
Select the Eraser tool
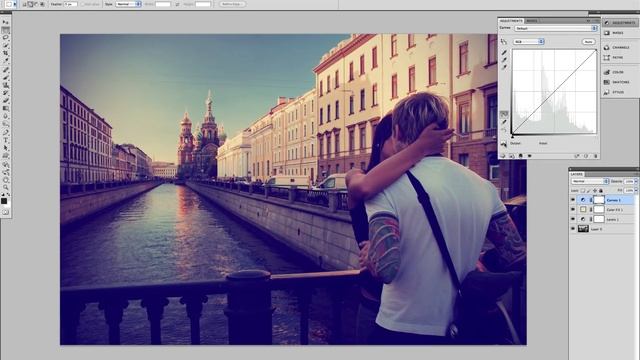6,100
